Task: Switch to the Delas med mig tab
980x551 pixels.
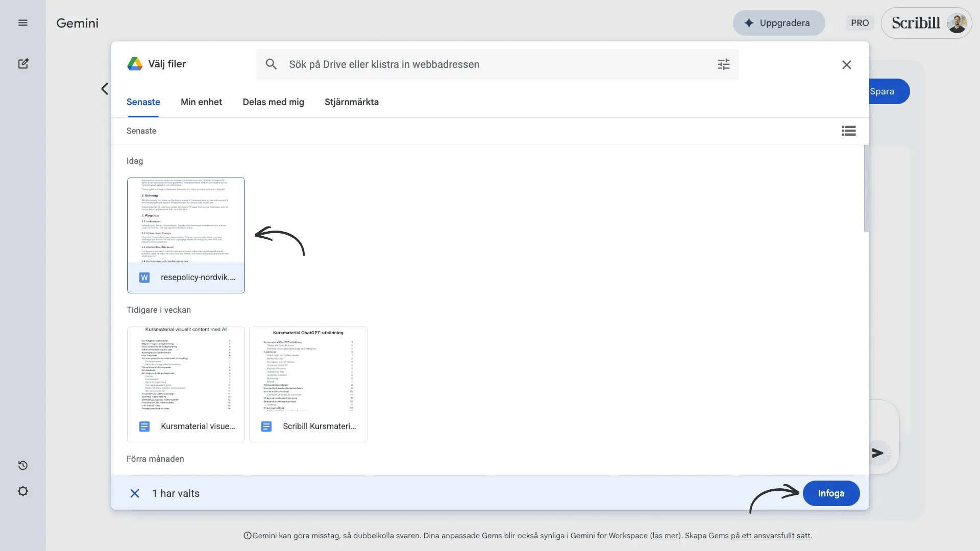Action: 274,102
